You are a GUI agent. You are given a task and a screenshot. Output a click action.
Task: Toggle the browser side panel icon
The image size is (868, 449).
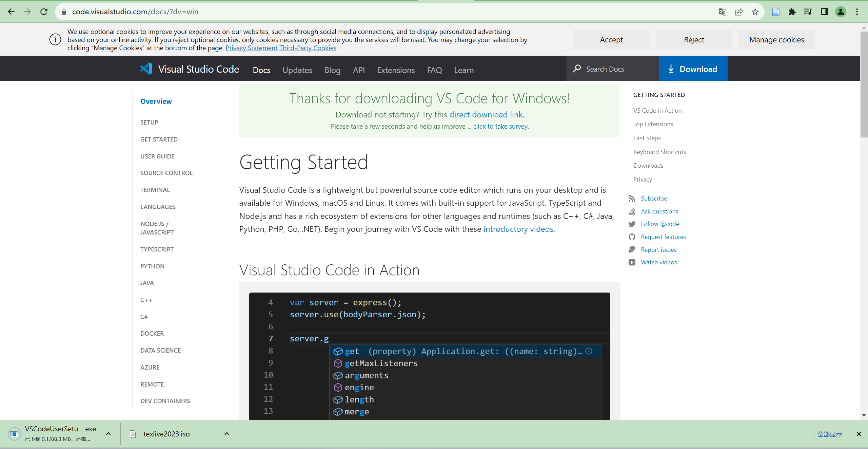pos(824,12)
